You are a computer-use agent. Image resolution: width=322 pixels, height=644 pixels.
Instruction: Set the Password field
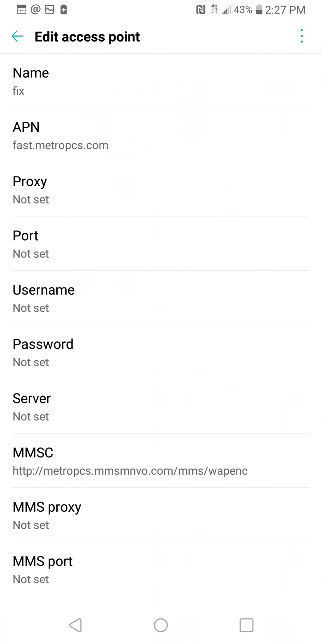161,352
